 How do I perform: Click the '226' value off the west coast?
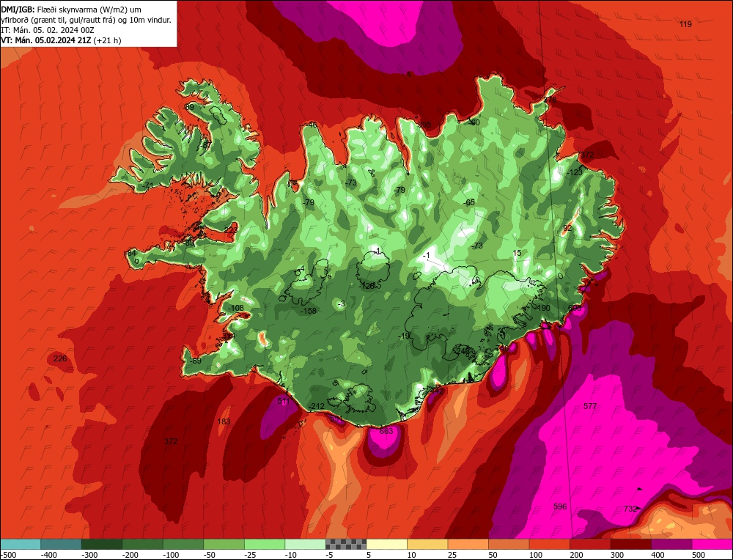coord(60,358)
